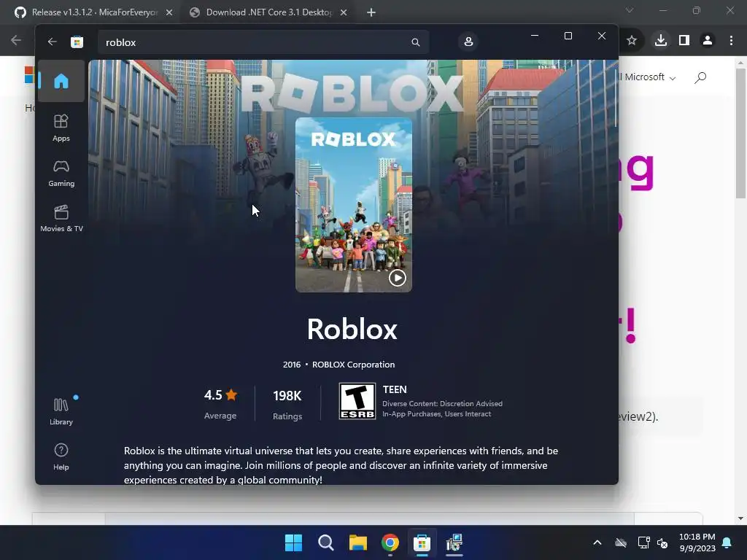This screenshot has height=560, width=747.
Task: Bookmark this page with Chrome star icon
Action: (x=632, y=41)
